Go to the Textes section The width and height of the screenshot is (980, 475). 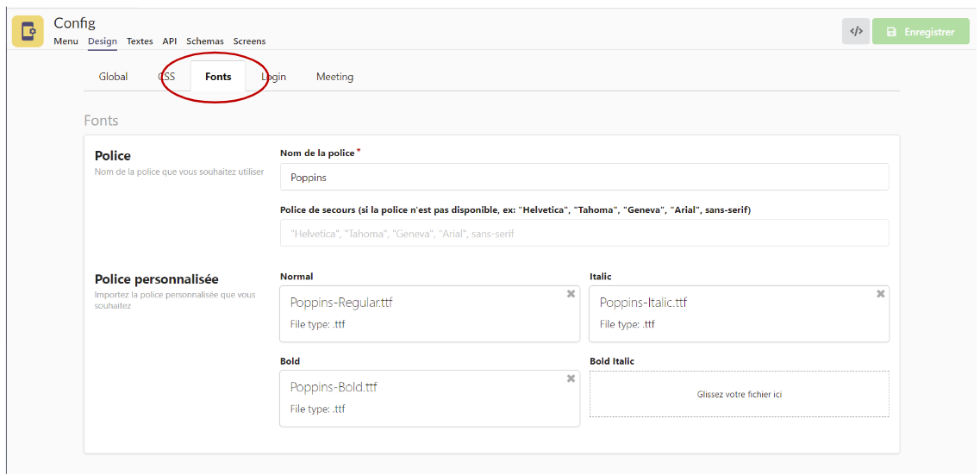click(140, 41)
